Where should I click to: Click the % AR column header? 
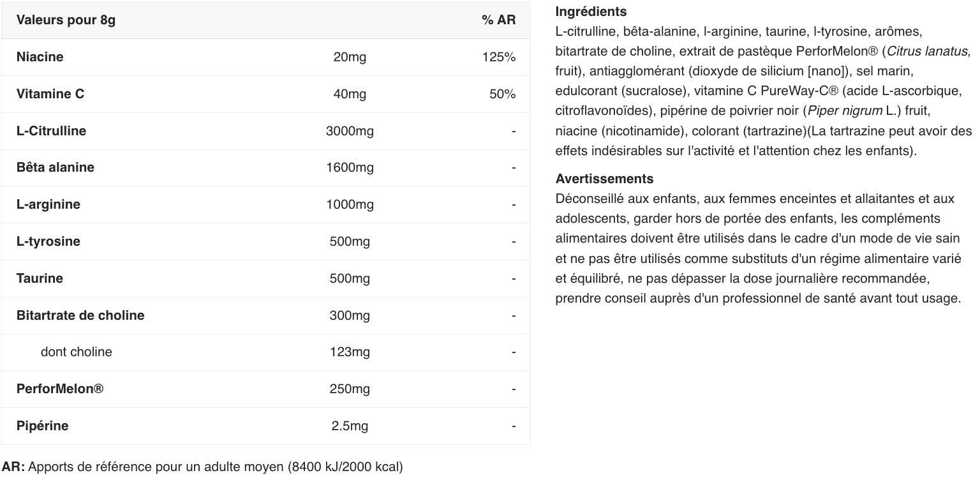tap(498, 20)
